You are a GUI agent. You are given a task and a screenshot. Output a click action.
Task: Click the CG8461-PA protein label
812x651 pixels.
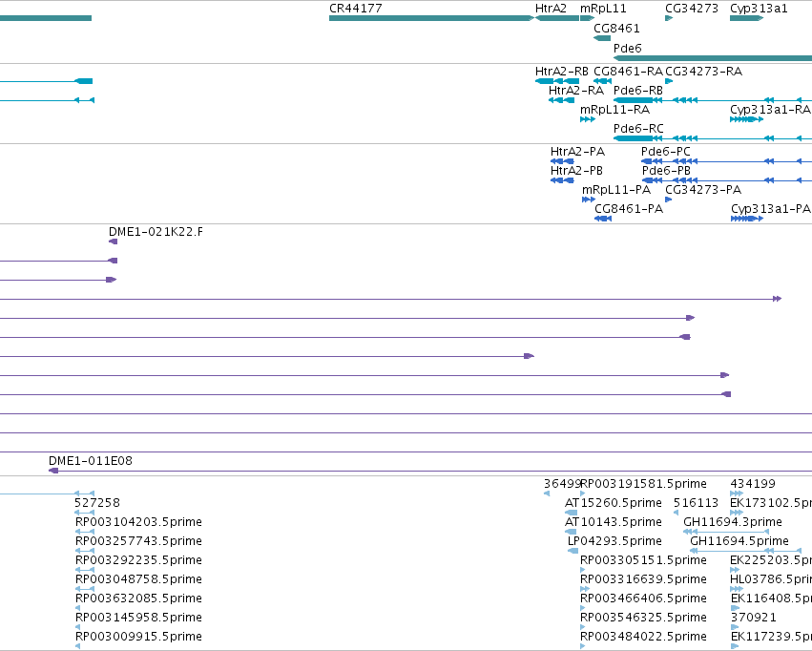click(x=629, y=209)
